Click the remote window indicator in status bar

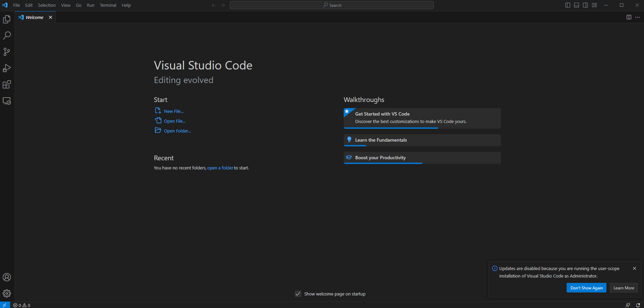pyautogui.click(x=5, y=305)
